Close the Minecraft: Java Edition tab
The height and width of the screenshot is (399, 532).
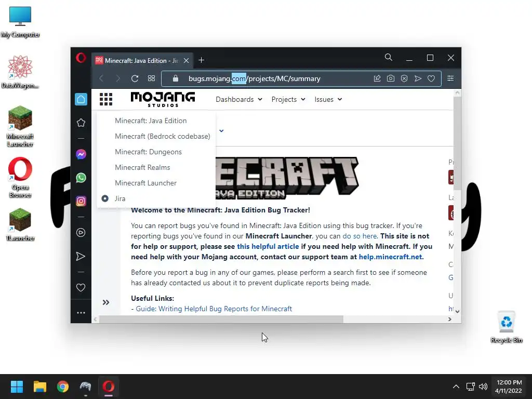[x=187, y=61]
